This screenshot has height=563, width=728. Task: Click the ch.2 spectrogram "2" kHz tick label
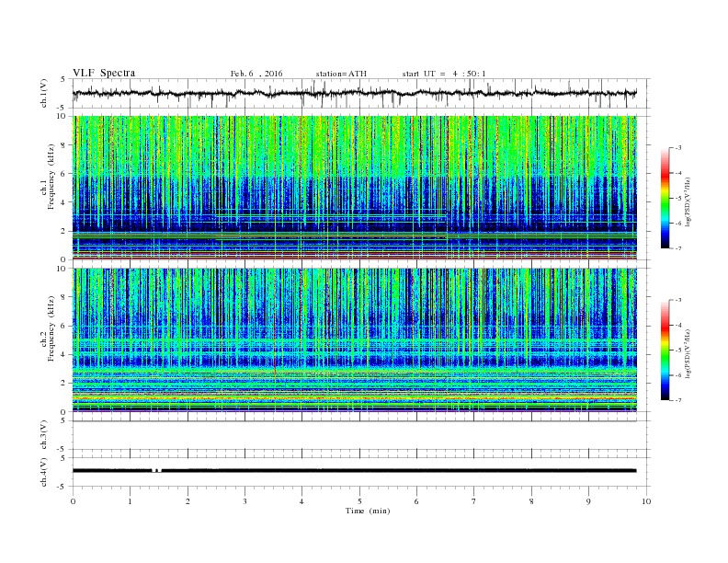point(63,383)
